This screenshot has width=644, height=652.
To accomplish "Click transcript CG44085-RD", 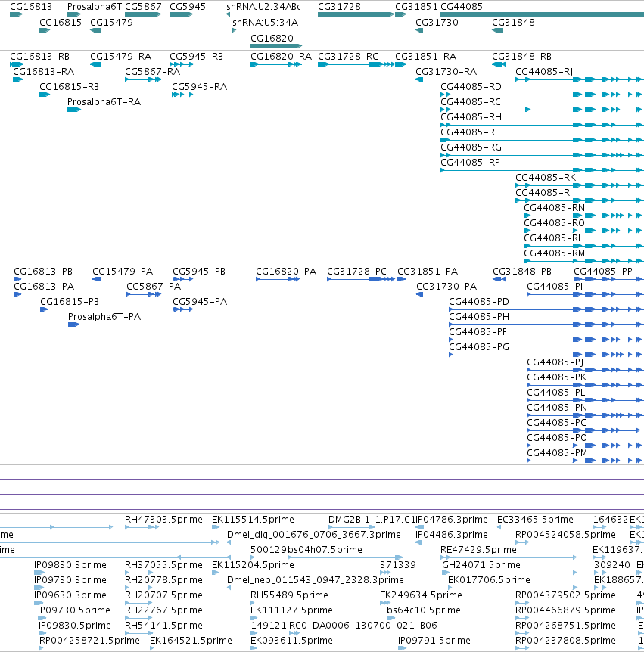I will pyautogui.click(x=471, y=87).
